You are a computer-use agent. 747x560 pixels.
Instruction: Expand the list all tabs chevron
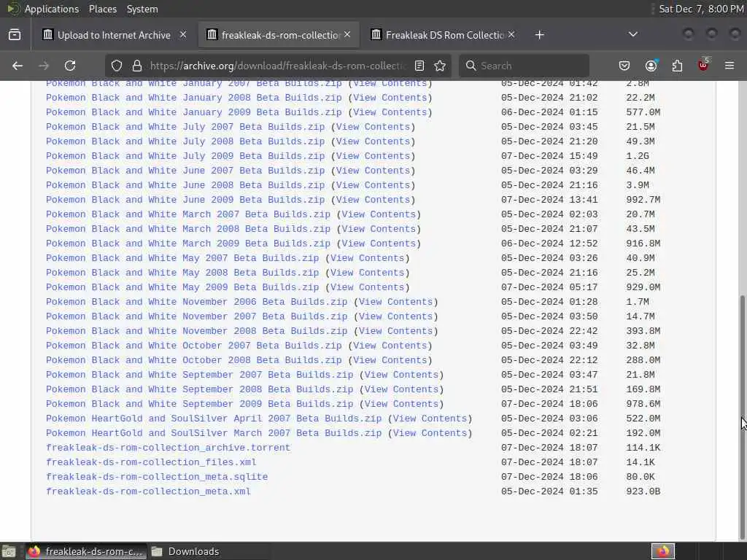(633, 34)
